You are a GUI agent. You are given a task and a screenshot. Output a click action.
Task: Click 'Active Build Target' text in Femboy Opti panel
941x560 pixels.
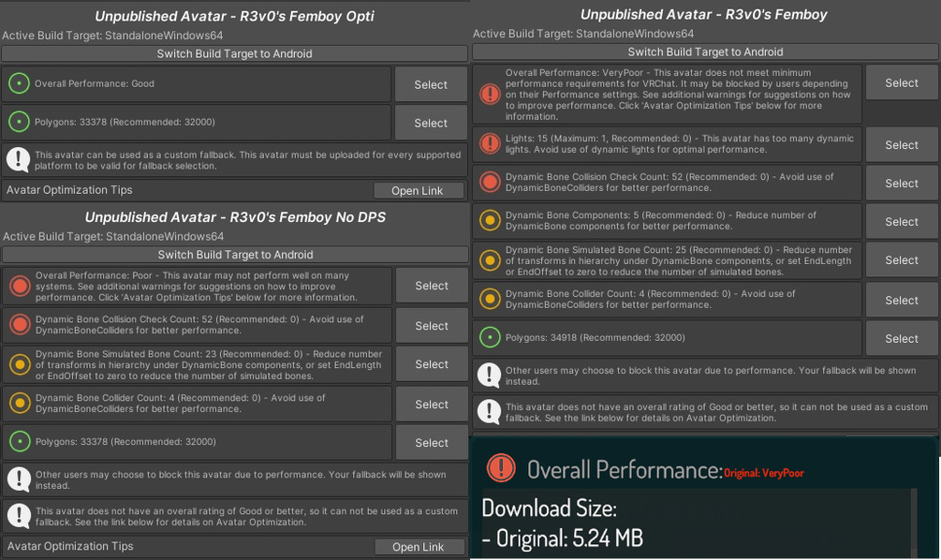click(x=112, y=36)
